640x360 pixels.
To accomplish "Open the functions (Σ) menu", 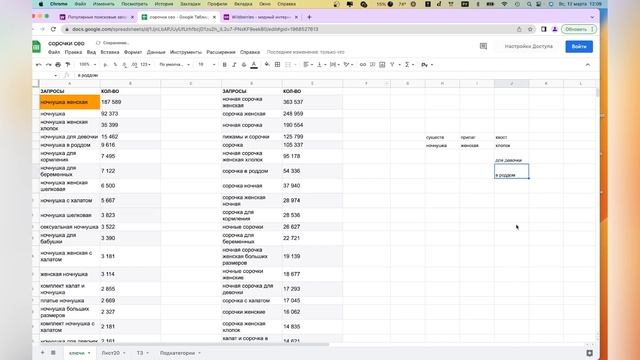I will [x=409, y=64].
